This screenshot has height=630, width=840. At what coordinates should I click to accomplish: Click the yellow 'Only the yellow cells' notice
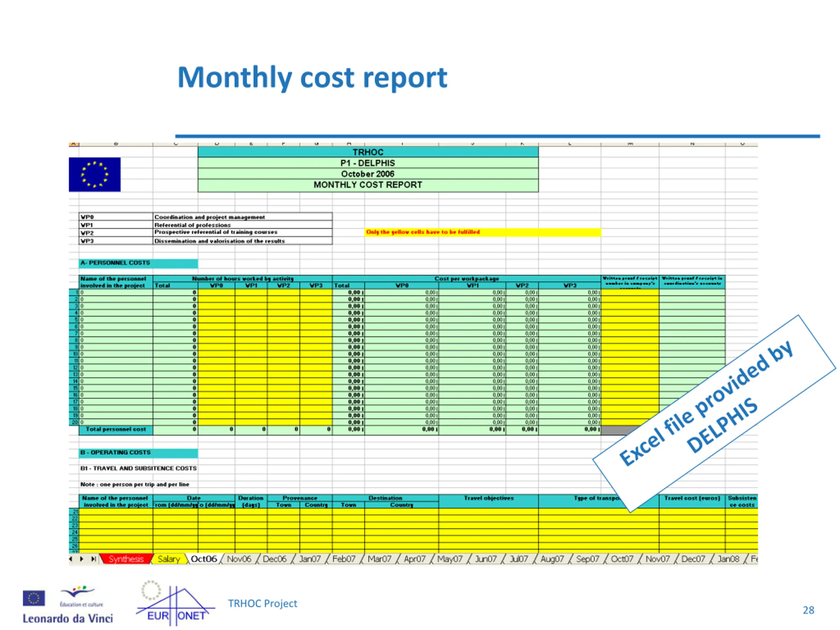[x=483, y=232]
